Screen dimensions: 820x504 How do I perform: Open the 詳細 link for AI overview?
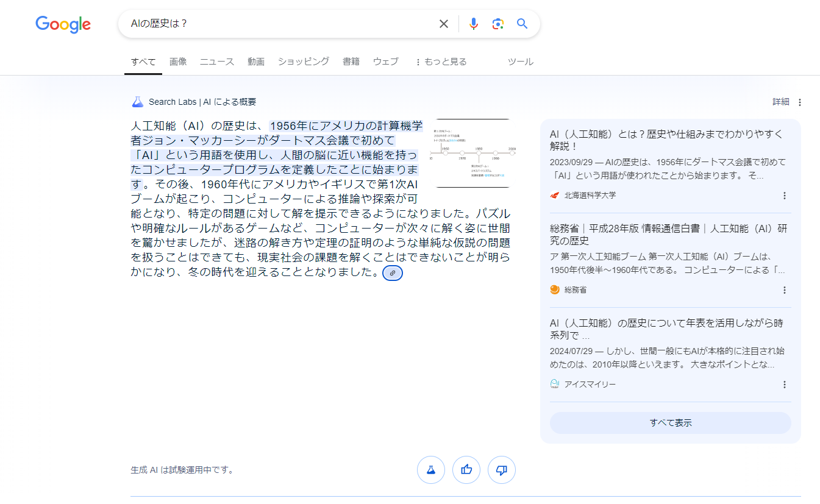click(x=781, y=102)
